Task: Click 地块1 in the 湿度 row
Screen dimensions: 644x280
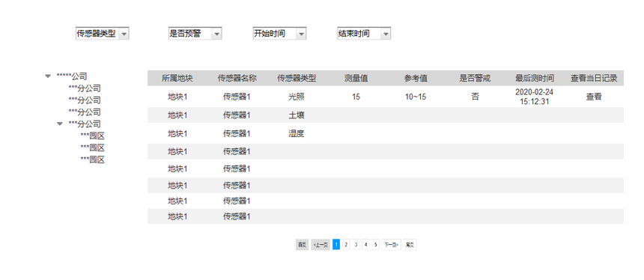Action: point(177,133)
